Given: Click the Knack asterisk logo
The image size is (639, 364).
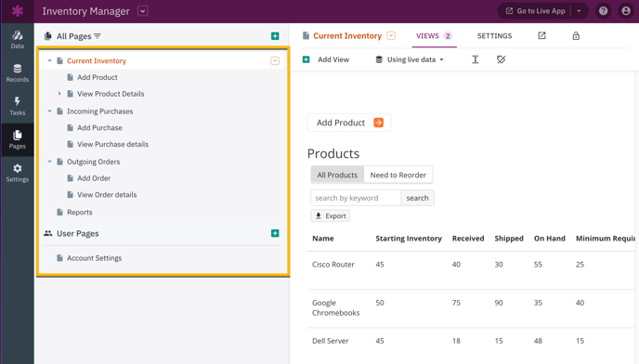Looking at the screenshot, I should 17,11.
